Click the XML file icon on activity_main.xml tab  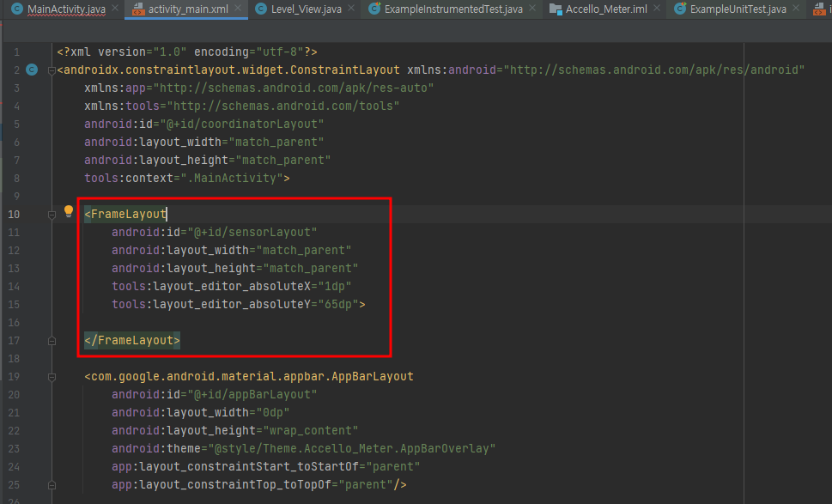point(138,9)
